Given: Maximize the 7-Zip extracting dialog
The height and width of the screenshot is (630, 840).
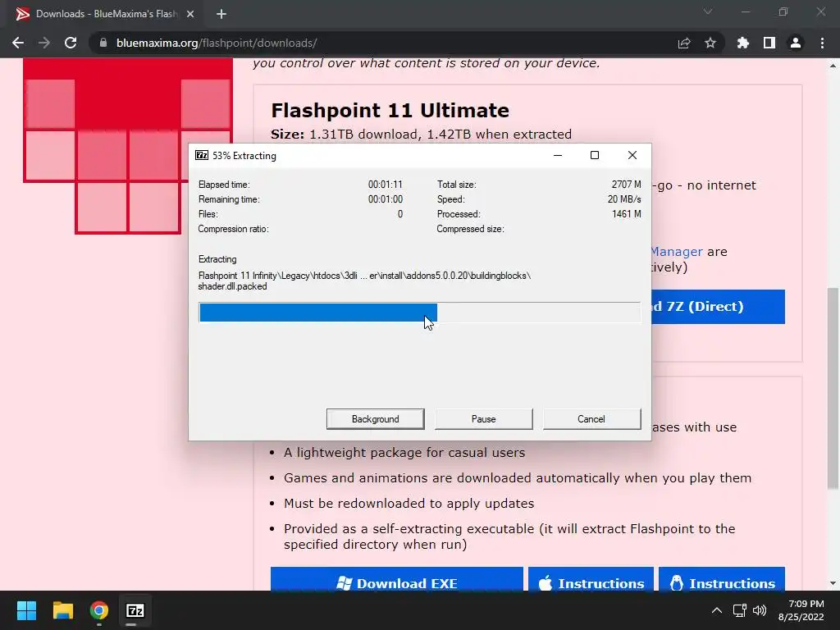Looking at the screenshot, I should point(595,155).
